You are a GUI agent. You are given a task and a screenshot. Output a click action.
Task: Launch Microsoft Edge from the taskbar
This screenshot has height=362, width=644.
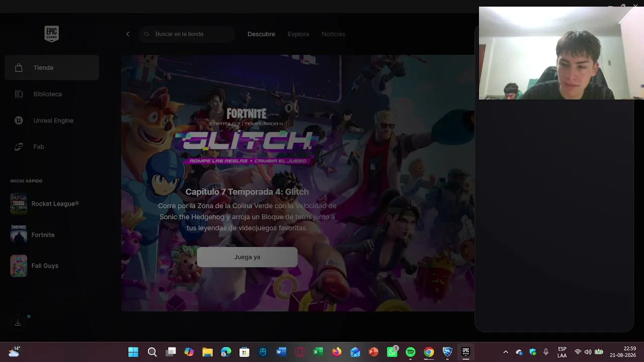click(226, 352)
